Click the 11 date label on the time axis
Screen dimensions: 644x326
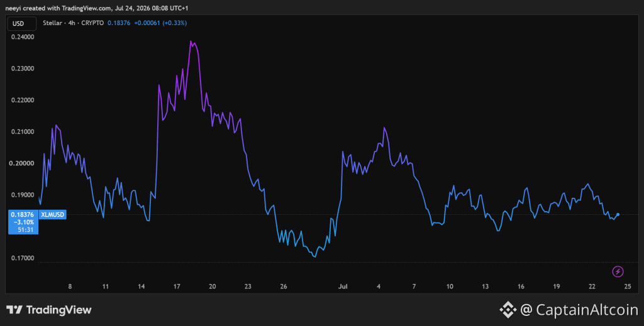[106, 286]
